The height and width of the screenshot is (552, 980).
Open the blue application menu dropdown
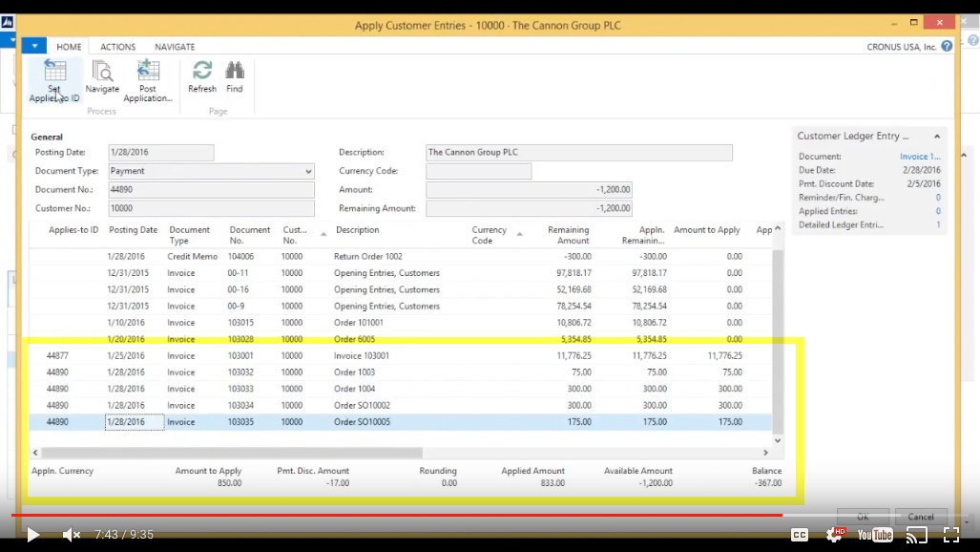tap(34, 46)
